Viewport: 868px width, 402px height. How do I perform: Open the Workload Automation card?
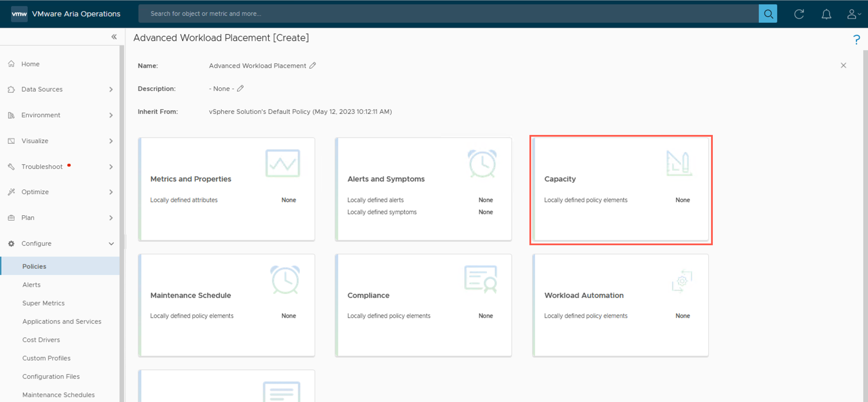(x=620, y=305)
